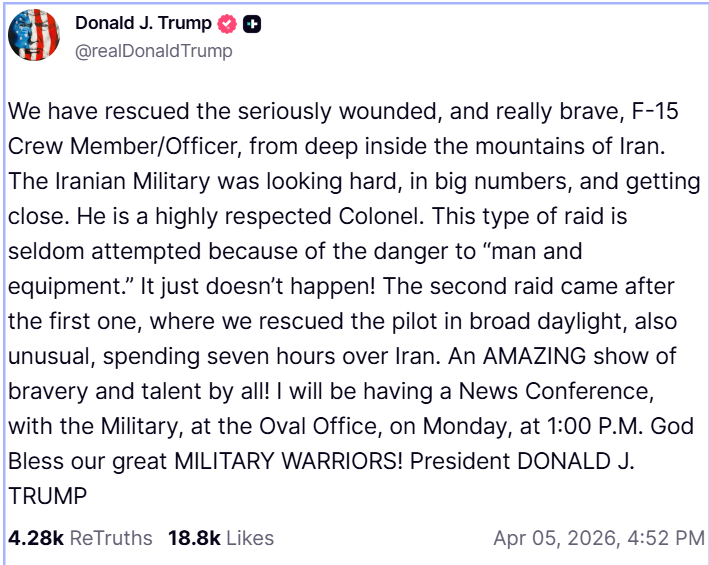Image resolution: width=709 pixels, height=565 pixels.
Task: Open the profile avatar picture
Action: pos(35,35)
